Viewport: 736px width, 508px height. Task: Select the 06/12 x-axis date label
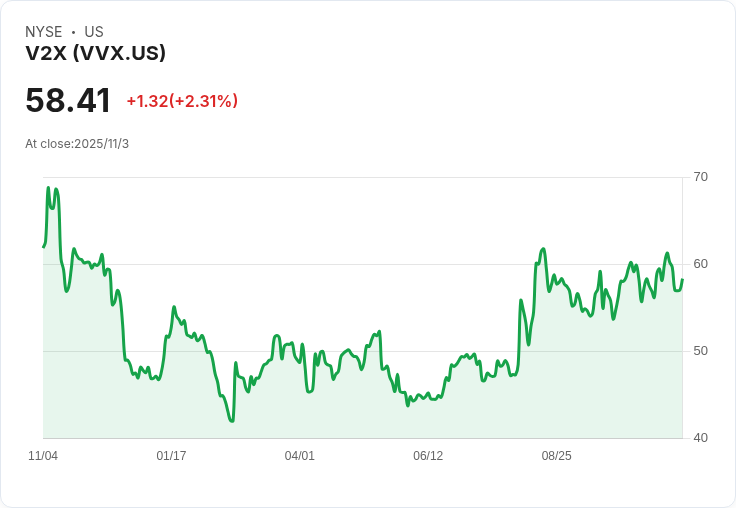click(428, 456)
